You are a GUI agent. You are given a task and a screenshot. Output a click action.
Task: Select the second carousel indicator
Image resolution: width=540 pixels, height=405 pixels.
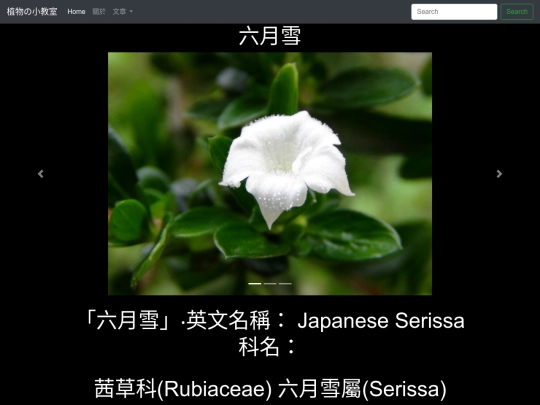(270, 284)
